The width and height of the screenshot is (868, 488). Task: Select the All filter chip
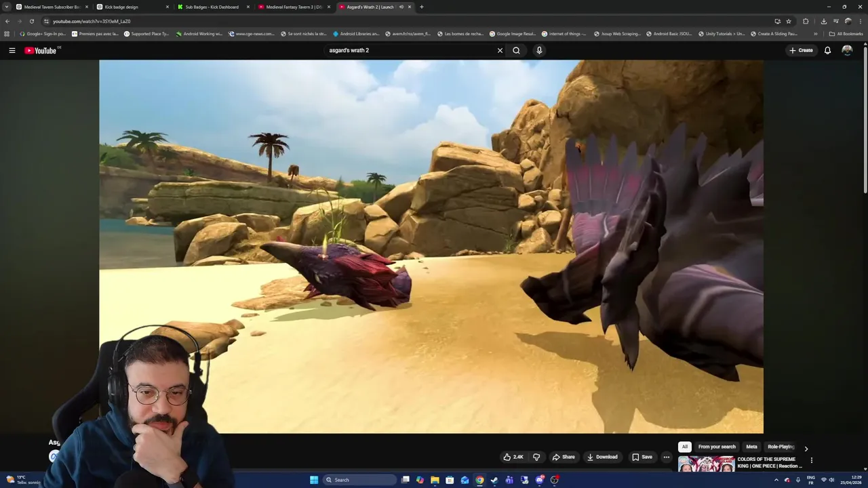click(685, 447)
